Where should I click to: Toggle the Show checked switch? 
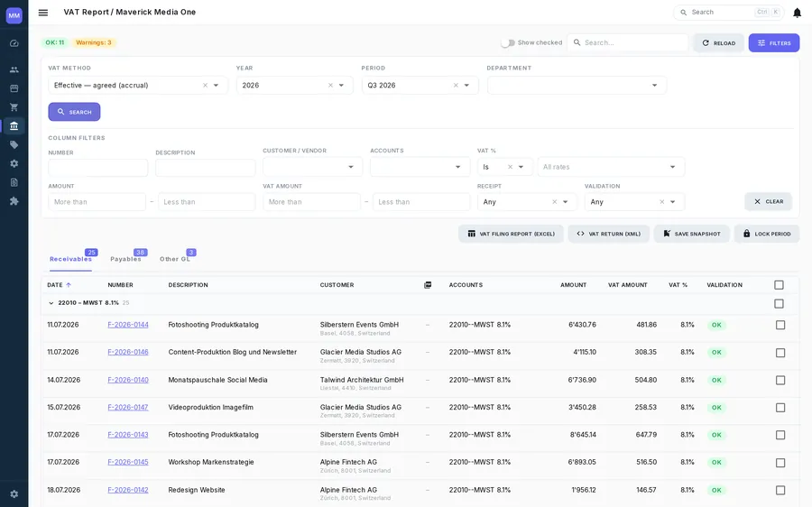point(508,43)
